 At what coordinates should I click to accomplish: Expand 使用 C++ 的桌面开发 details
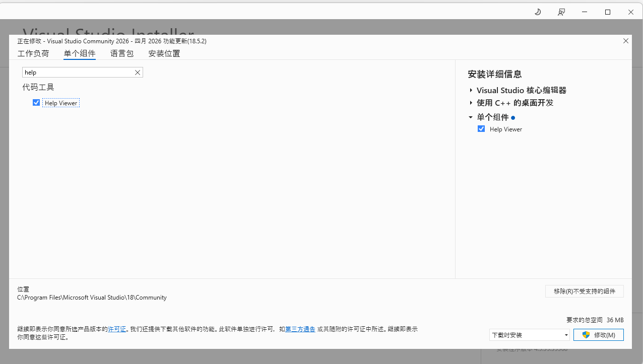coord(471,103)
